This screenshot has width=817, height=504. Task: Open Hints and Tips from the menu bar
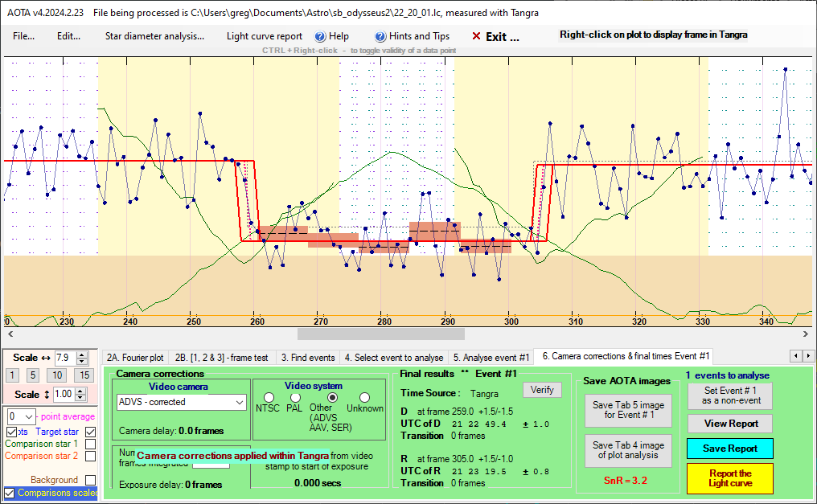click(x=380, y=36)
